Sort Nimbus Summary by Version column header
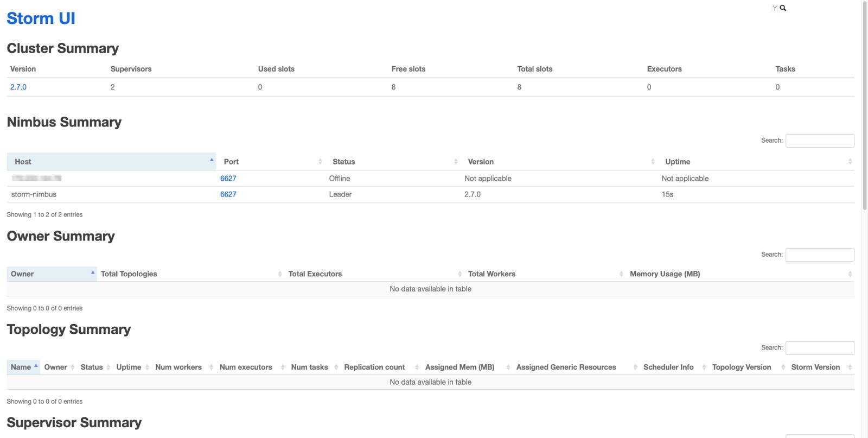The width and height of the screenshot is (868, 438). [x=481, y=162]
